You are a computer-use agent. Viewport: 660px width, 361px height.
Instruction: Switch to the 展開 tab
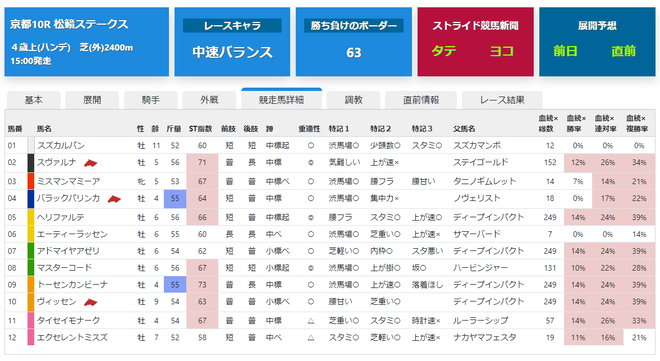[92, 100]
